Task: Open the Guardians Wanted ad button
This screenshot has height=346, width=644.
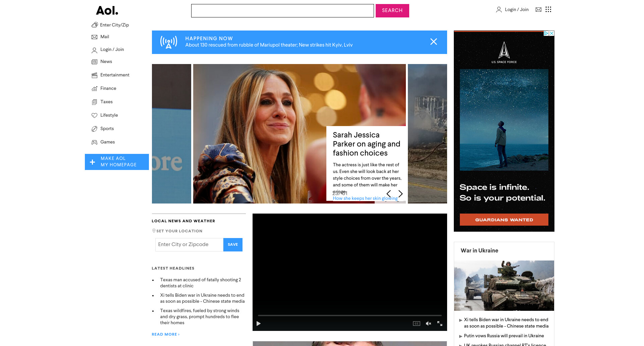Action: coord(504,220)
